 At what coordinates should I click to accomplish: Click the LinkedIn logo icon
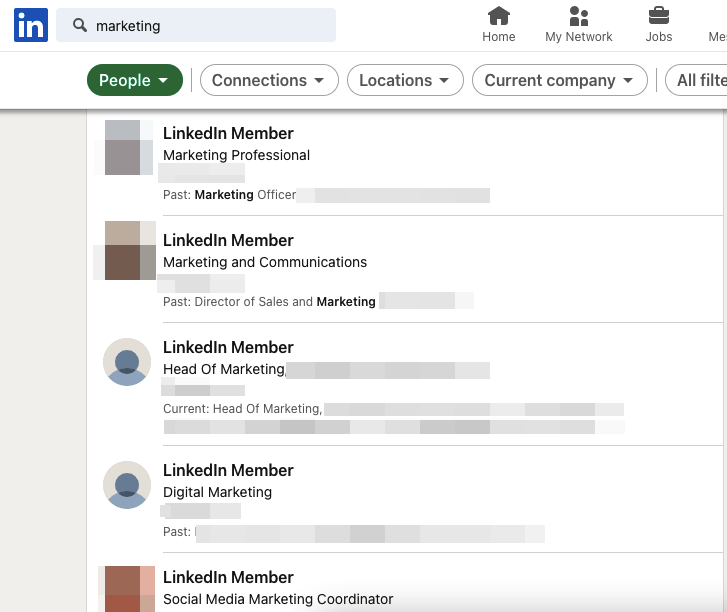pos(31,25)
